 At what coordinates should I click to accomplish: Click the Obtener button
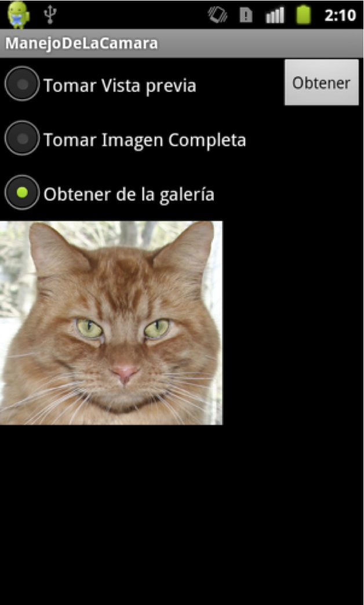(x=322, y=82)
